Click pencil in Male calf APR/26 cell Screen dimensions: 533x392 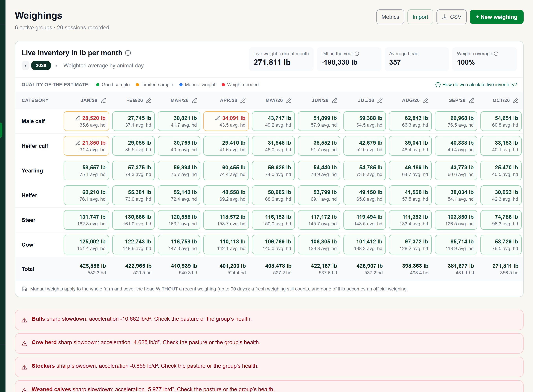pyautogui.click(x=218, y=118)
